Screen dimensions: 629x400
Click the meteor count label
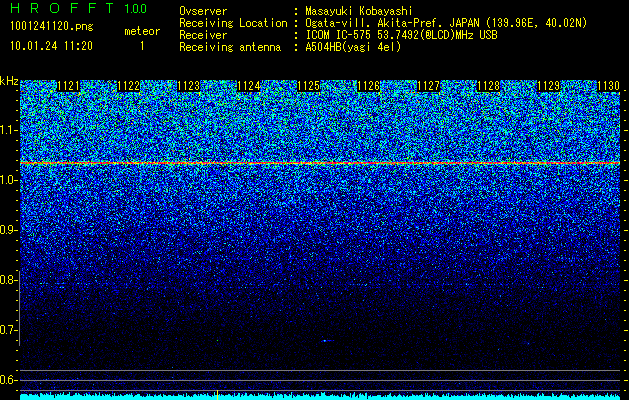142,31
